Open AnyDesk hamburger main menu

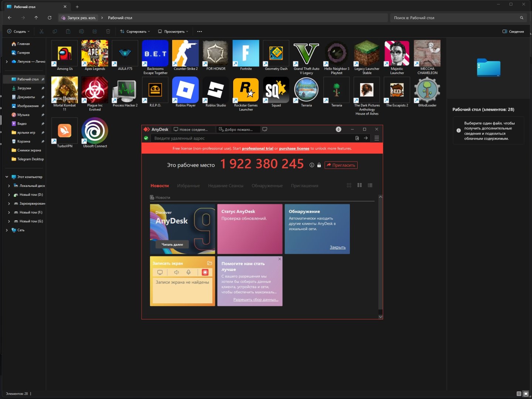(x=377, y=138)
